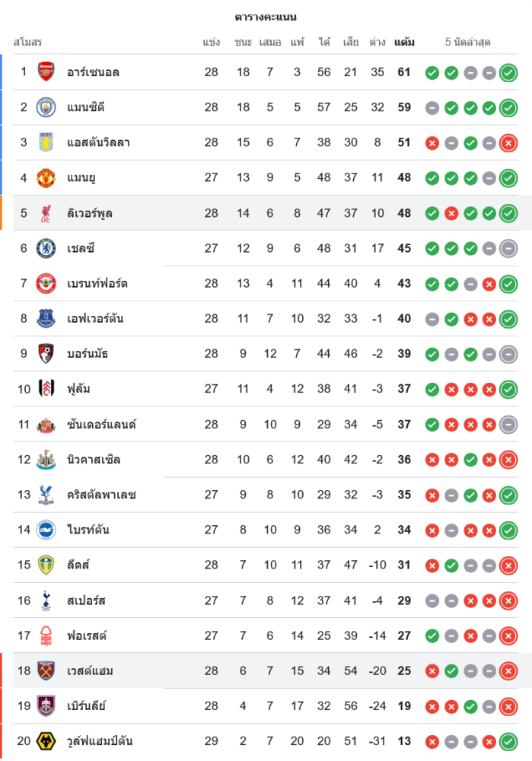Click the ตารางคะแนน table title
The image size is (532, 761).
point(266,17)
